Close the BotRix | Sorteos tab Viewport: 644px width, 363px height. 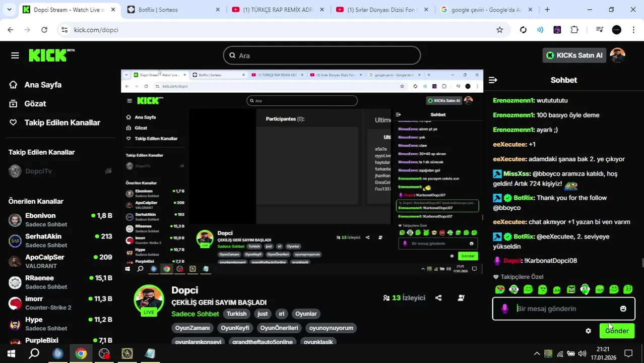click(x=218, y=10)
